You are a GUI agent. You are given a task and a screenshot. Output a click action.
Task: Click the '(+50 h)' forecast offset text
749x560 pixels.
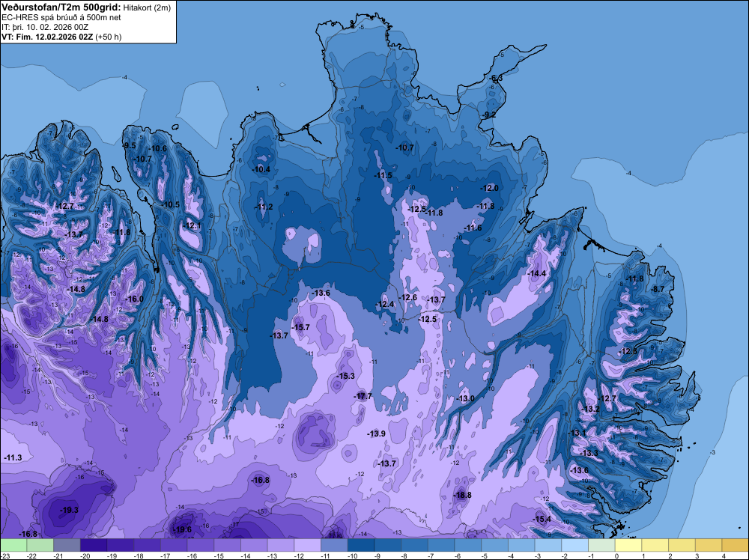(109, 37)
